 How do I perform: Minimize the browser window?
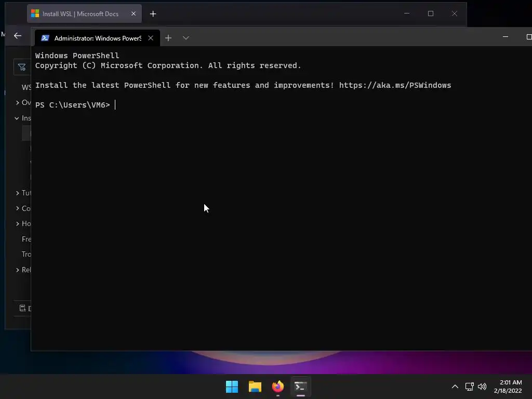407,14
